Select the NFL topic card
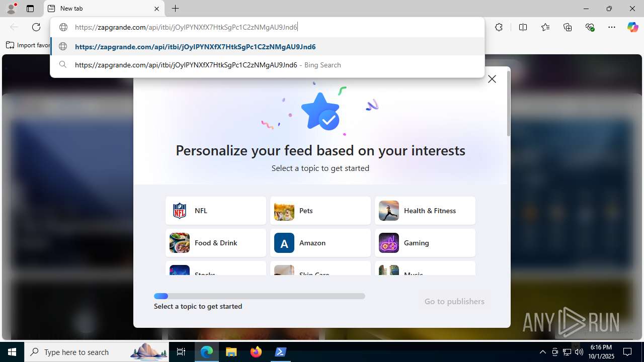The width and height of the screenshot is (644, 362). pyautogui.click(x=216, y=211)
